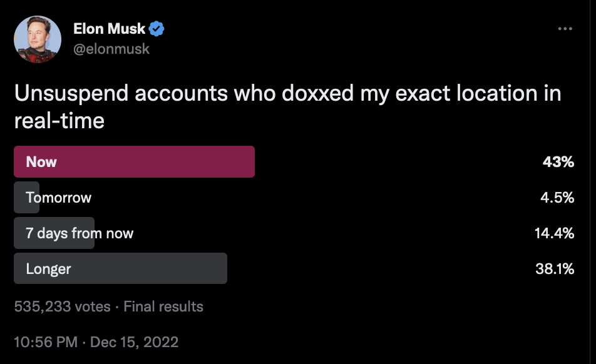
Task: Click the word 'doxxed' in tweet text
Action: (x=318, y=93)
